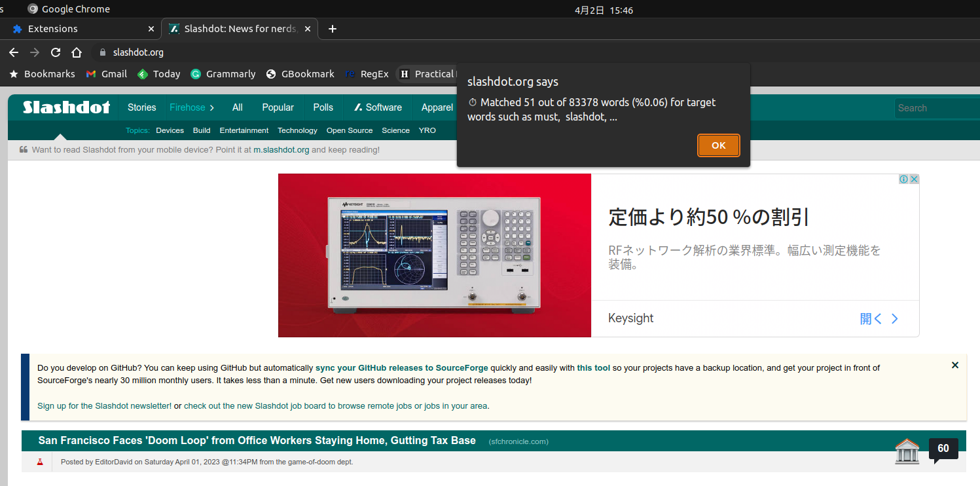Screen dimensions: 980x486
Task: Click the ad headline 定価より約50 %の割引
Action: click(x=709, y=217)
